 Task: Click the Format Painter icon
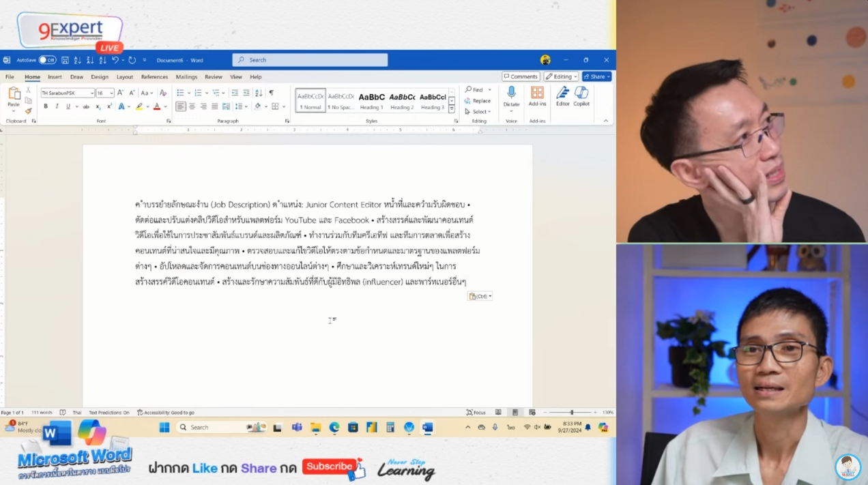click(x=27, y=111)
